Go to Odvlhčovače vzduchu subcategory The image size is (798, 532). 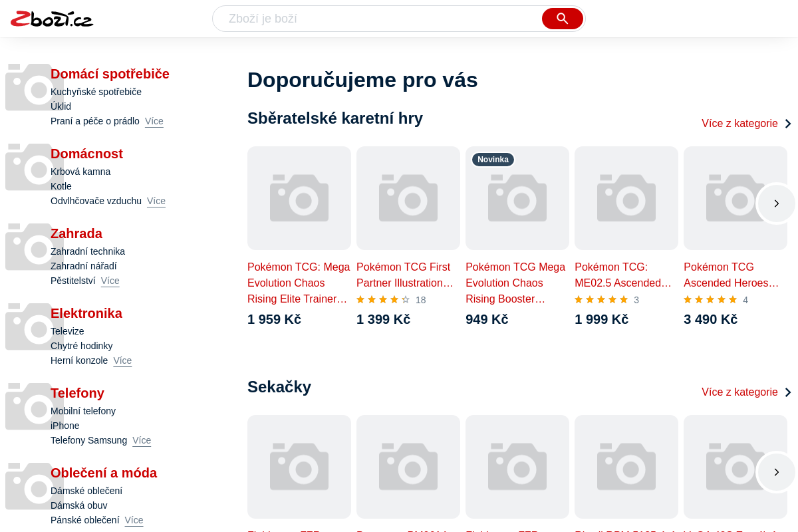point(96,201)
